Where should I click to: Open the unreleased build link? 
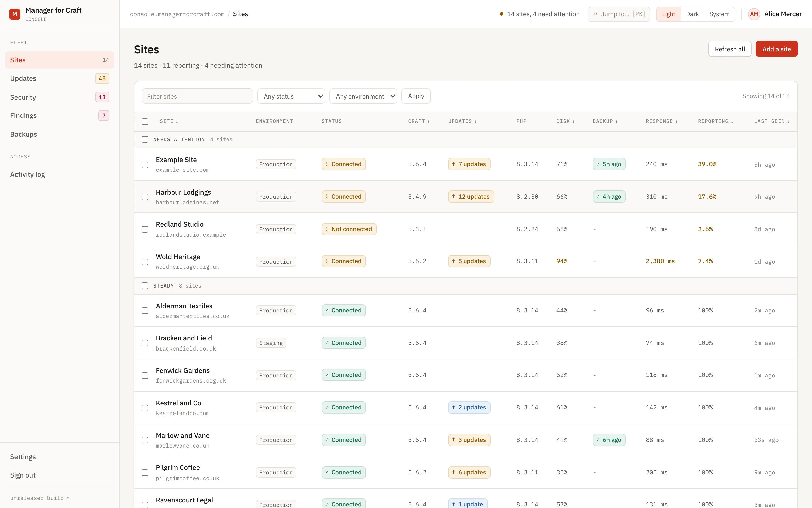tap(39, 498)
